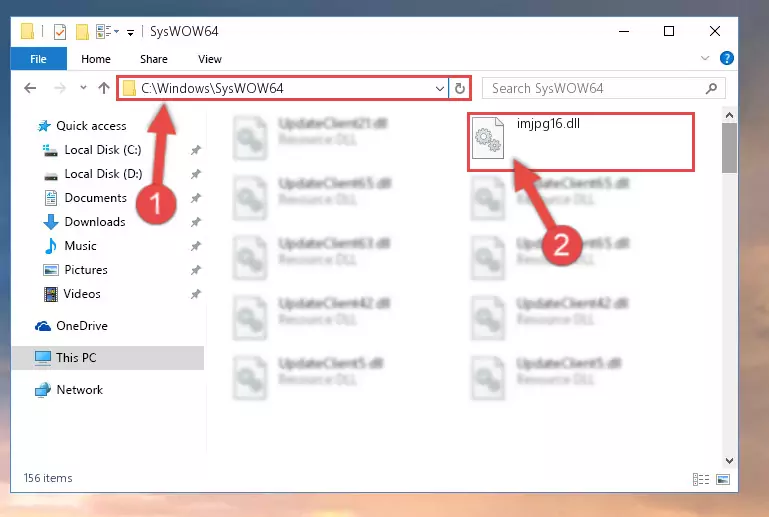Open the recent locations dropdown arrow

83,88
